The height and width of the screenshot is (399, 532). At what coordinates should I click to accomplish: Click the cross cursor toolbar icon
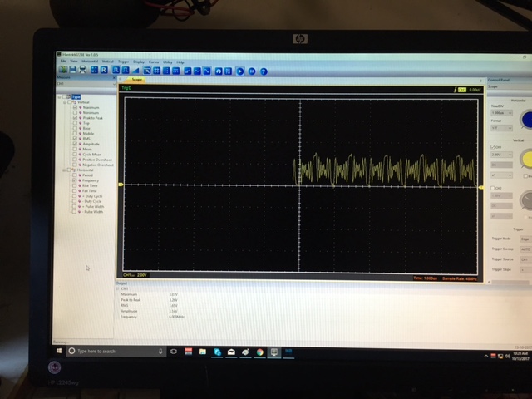pyautogui.click(x=157, y=71)
